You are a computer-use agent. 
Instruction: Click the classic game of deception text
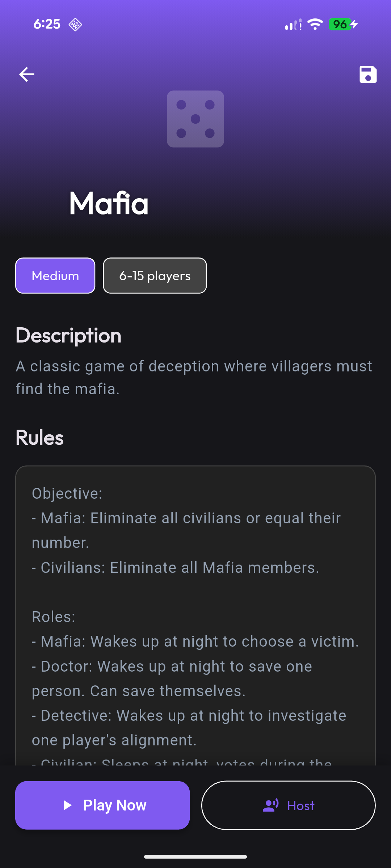click(x=194, y=377)
